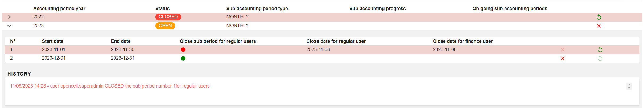The height and width of the screenshot is (108, 644).
Task: Click the Close date for finance user header
Action: click(x=463, y=41)
